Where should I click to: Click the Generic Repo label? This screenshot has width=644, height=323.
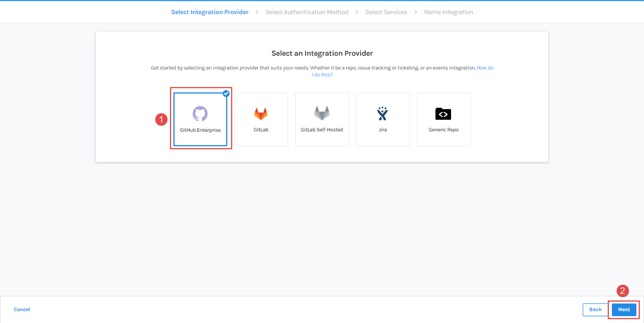click(x=443, y=130)
